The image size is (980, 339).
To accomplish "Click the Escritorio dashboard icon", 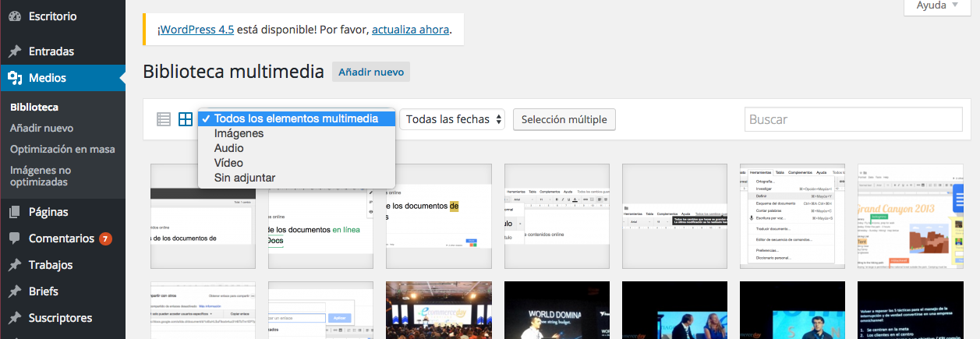I will (14, 15).
